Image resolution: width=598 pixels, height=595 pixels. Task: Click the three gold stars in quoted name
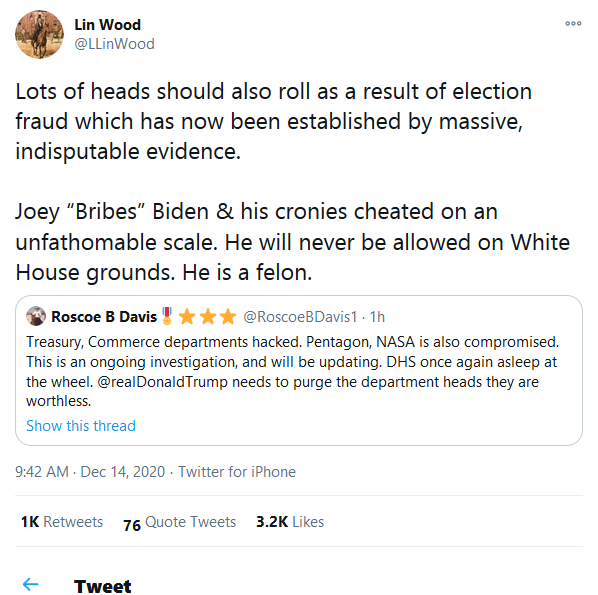(207, 317)
